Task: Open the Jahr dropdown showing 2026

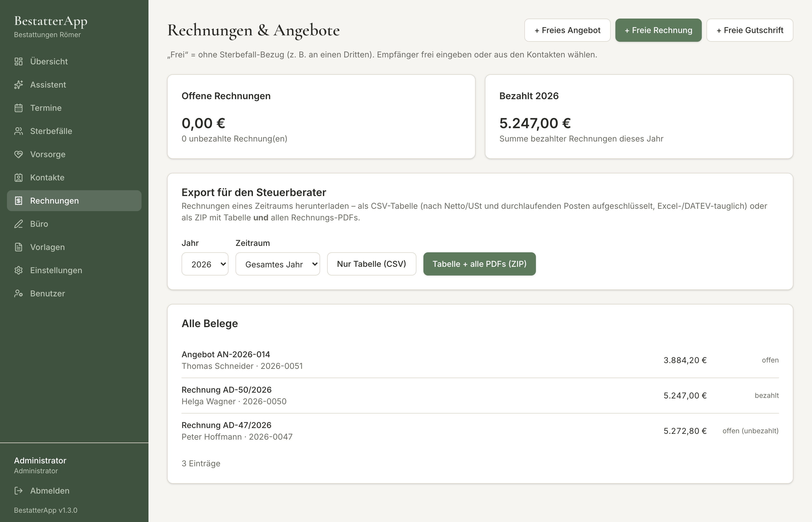Action: point(205,264)
